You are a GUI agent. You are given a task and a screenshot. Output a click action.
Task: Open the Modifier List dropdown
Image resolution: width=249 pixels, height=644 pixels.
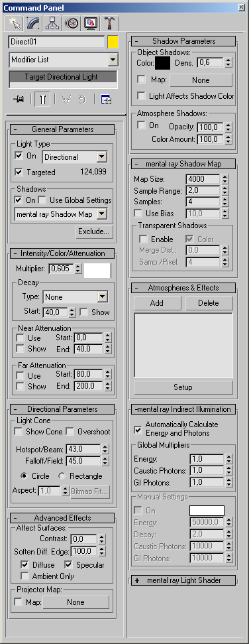coord(113,60)
